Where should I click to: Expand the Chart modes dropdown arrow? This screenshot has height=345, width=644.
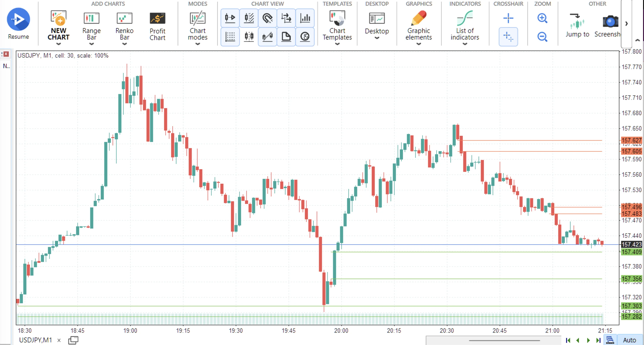coord(198,44)
